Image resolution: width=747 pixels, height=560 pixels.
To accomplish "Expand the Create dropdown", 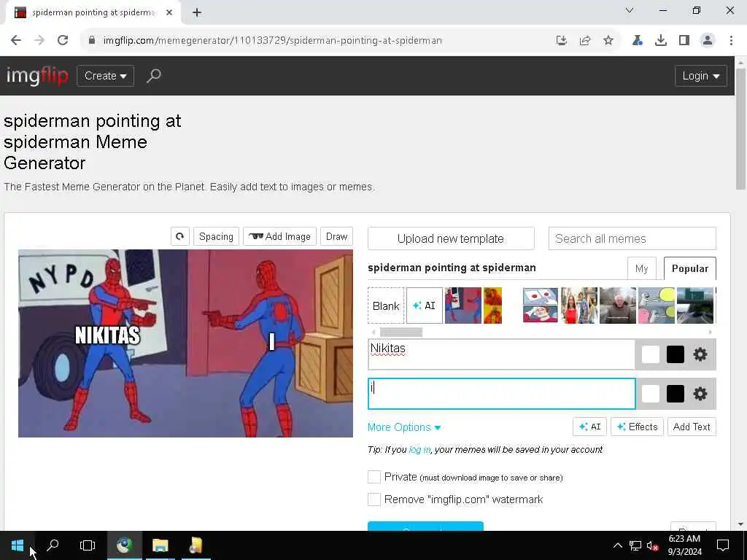I will click(105, 76).
